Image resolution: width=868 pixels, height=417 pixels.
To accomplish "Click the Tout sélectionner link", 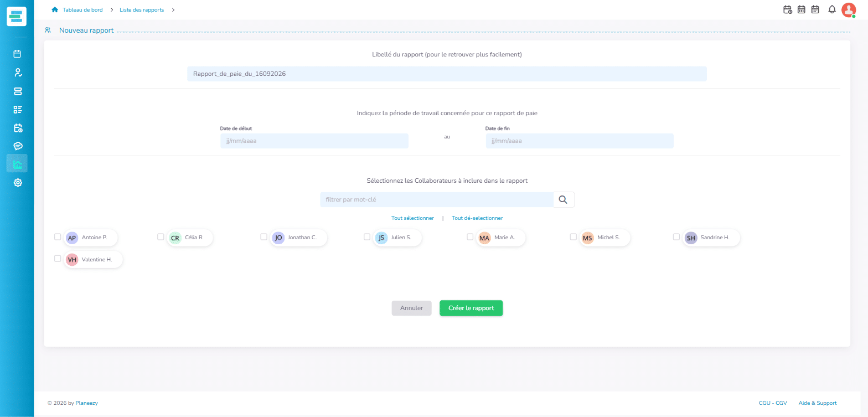I will [x=412, y=218].
